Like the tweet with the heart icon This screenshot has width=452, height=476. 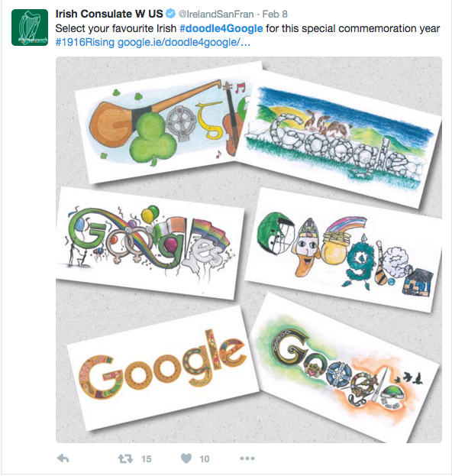pyautogui.click(x=186, y=458)
